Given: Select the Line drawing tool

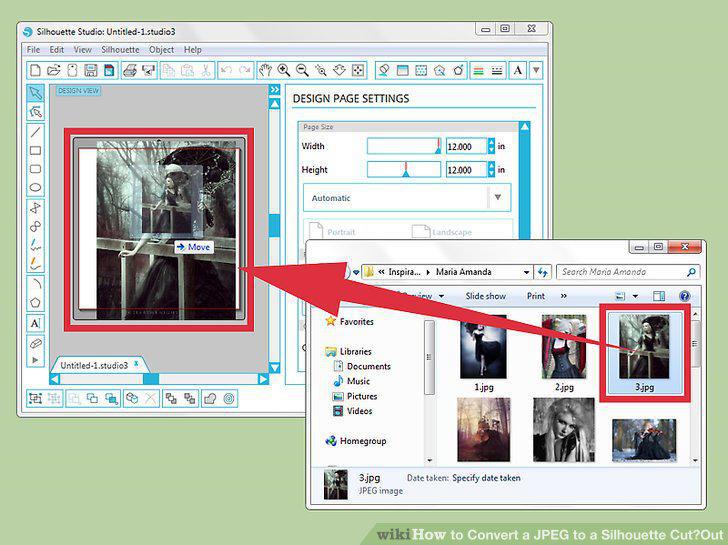Looking at the screenshot, I should click(x=35, y=132).
